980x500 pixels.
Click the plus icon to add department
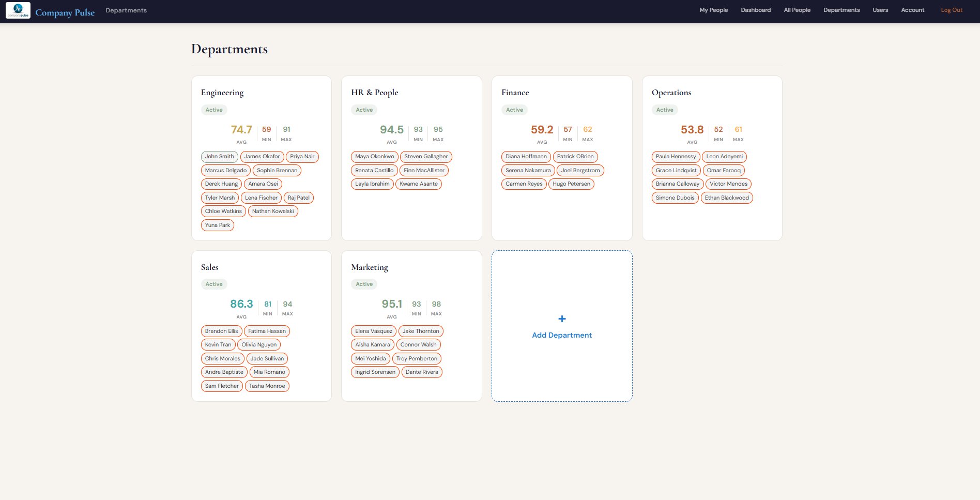click(x=562, y=319)
